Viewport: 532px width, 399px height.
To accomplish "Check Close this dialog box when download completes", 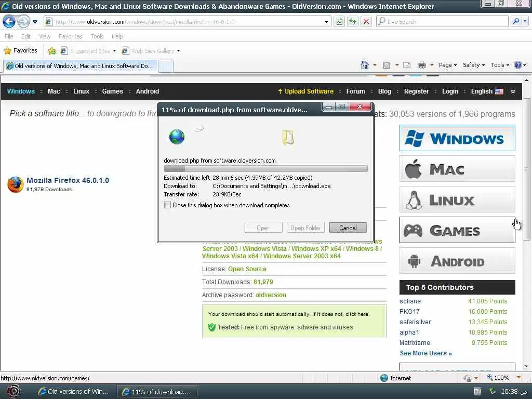I will coord(167,205).
